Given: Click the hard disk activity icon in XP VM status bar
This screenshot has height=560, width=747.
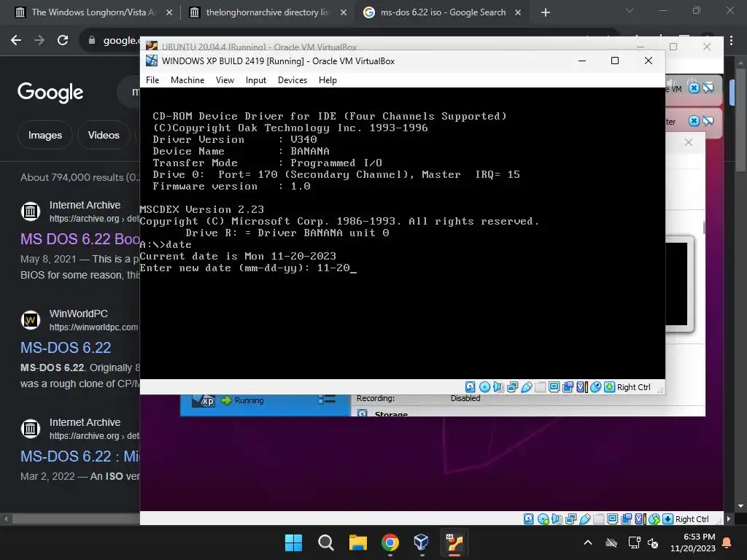Looking at the screenshot, I should 471,387.
